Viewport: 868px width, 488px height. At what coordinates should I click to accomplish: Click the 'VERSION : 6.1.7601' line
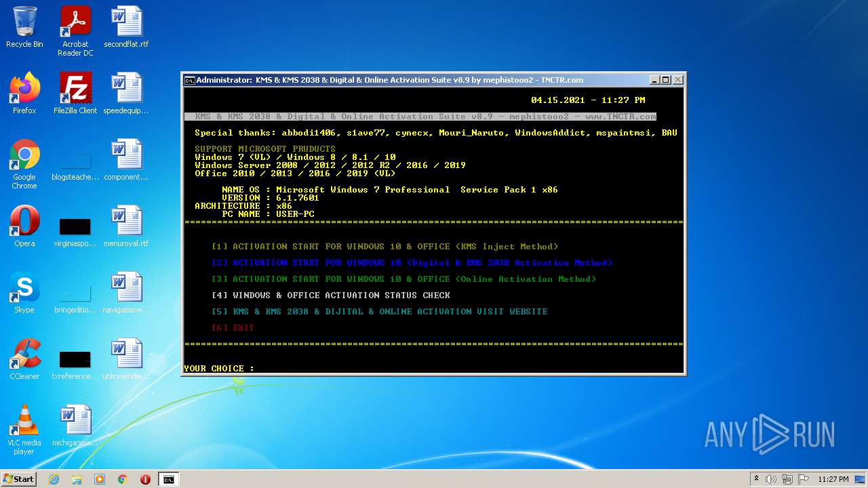(271, 198)
